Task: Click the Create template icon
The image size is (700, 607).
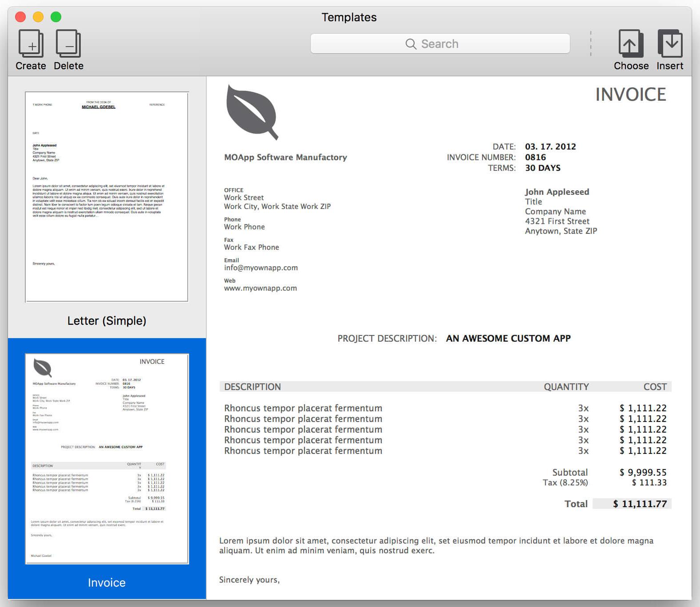Action: click(x=31, y=43)
